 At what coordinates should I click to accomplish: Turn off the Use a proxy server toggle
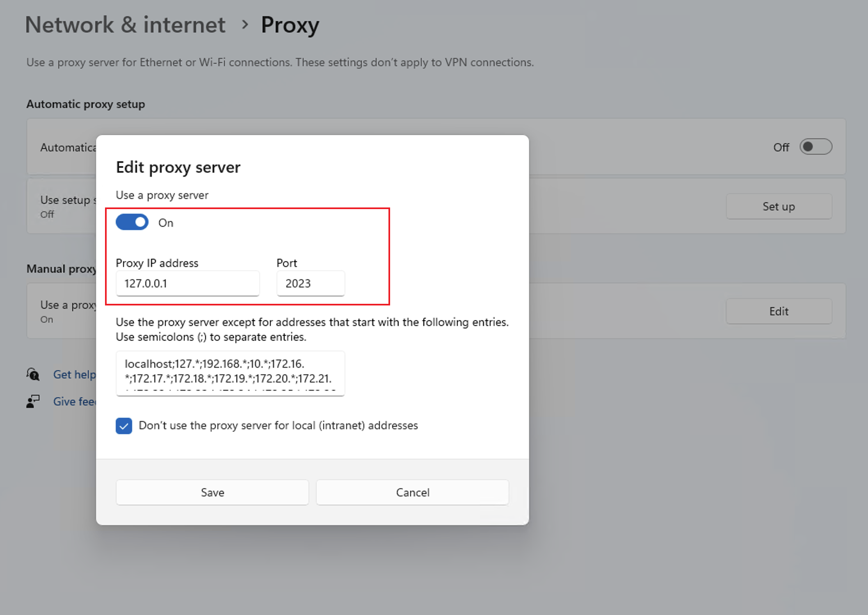coord(132,222)
